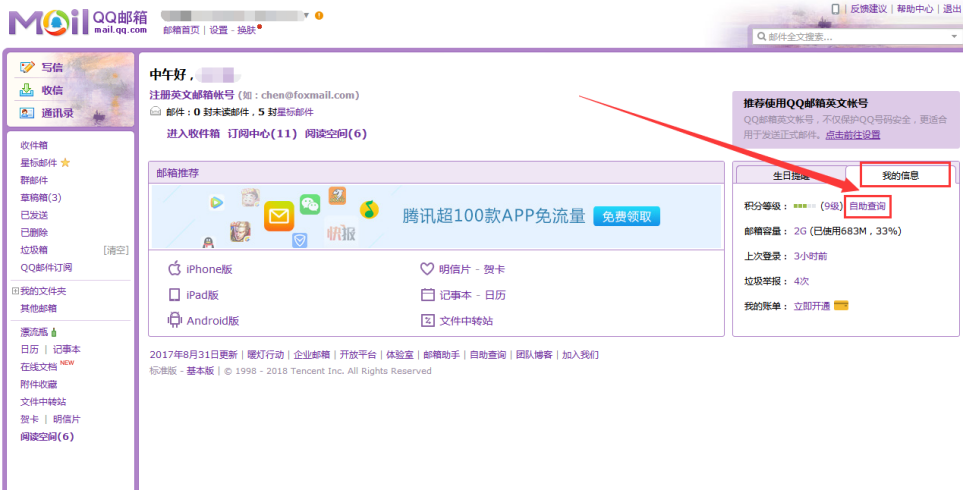Click the 积分等级 level progress bar

[804, 206]
